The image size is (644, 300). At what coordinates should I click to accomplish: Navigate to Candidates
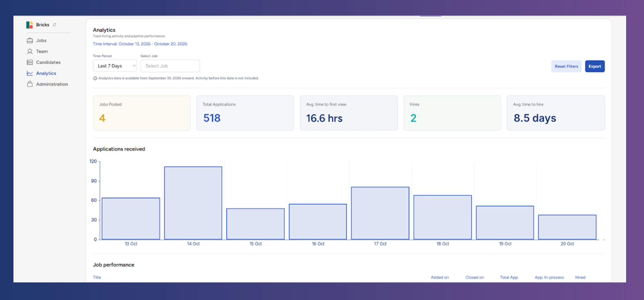[x=48, y=62]
